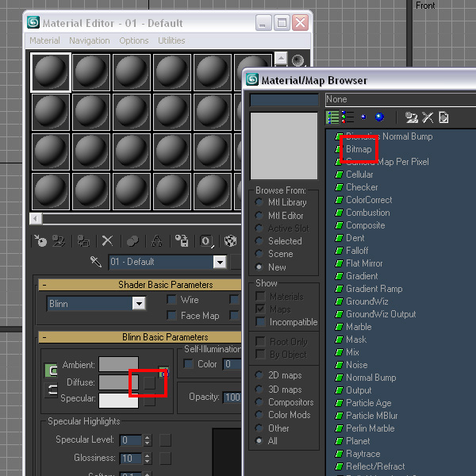Click the Get Material icon in Material Editor
The image size is (476, 476).
coord(40,241)
